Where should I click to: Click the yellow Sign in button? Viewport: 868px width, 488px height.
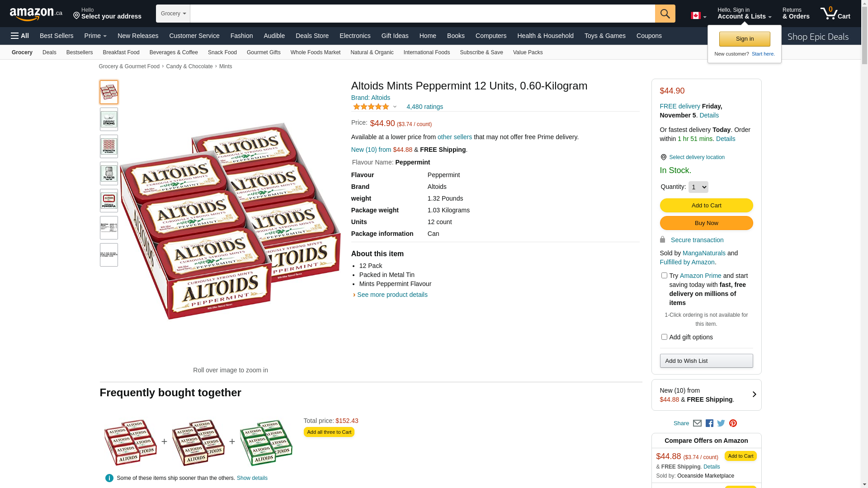pyautogui.click(x=745, y=39)
